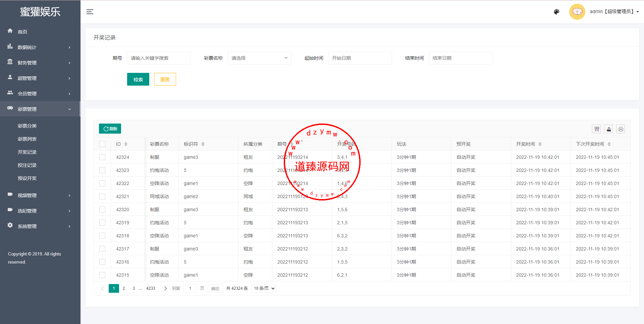644x324 pixels.
Task: Go to 首页 menu item
Action: click(22, 32)
